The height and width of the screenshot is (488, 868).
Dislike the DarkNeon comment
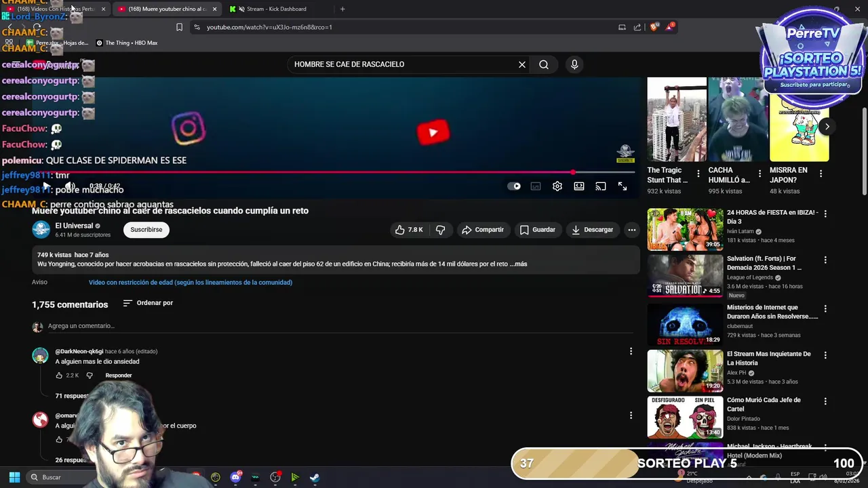pos(90,375)
